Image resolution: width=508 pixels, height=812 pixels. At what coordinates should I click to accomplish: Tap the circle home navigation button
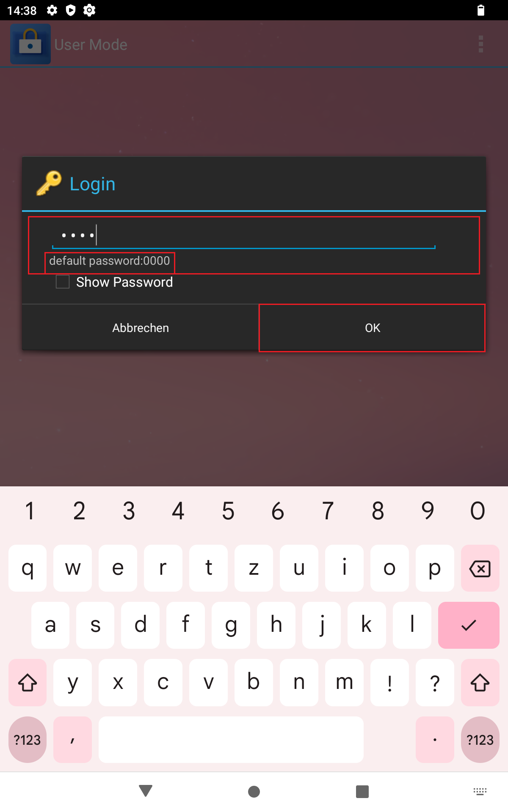pos(254,791)
